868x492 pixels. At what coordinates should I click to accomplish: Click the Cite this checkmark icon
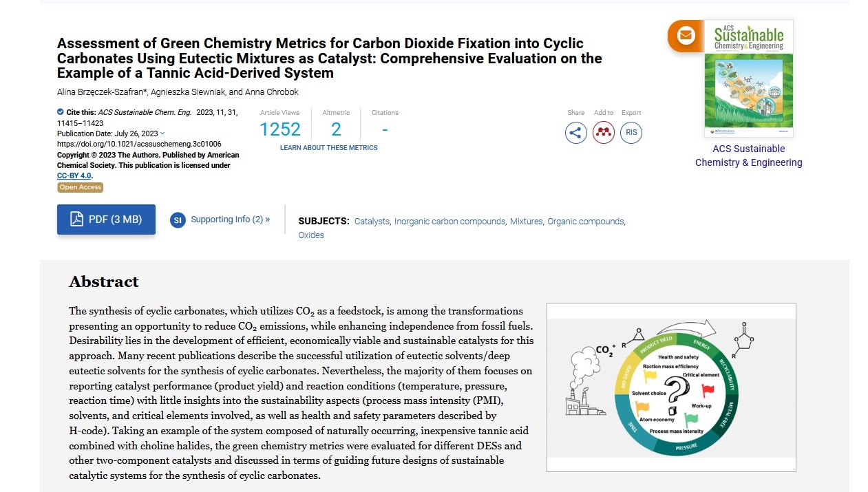[x=61, y=111]
